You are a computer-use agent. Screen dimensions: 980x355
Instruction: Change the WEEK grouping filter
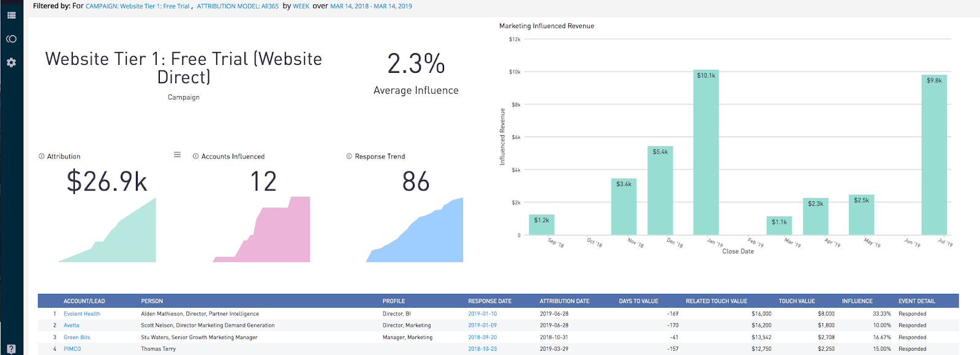[301, 6]
